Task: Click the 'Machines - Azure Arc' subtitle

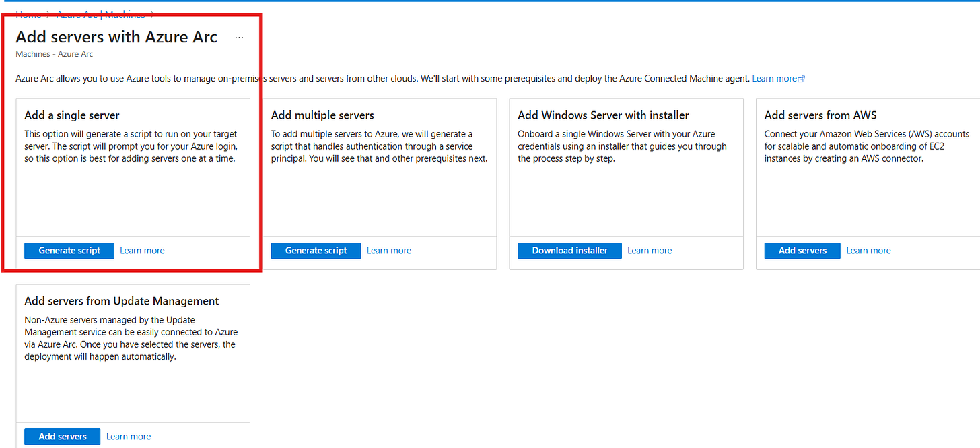Action: pyautogui.click(x=55, y=54)
